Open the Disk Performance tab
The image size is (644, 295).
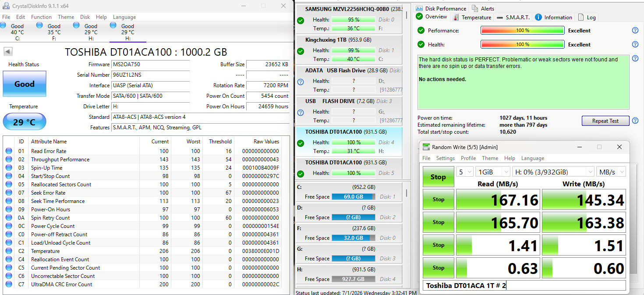pyautogui.click(x=441, y=8)
